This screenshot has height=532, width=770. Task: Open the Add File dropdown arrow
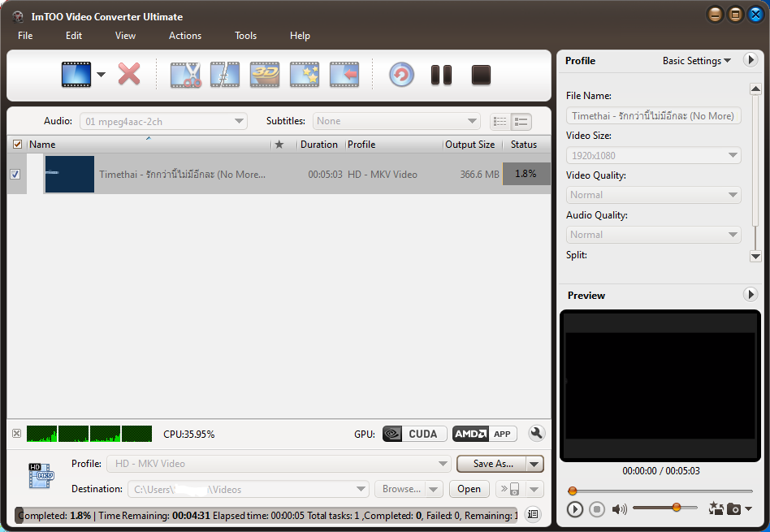click(x=101, y=75)
